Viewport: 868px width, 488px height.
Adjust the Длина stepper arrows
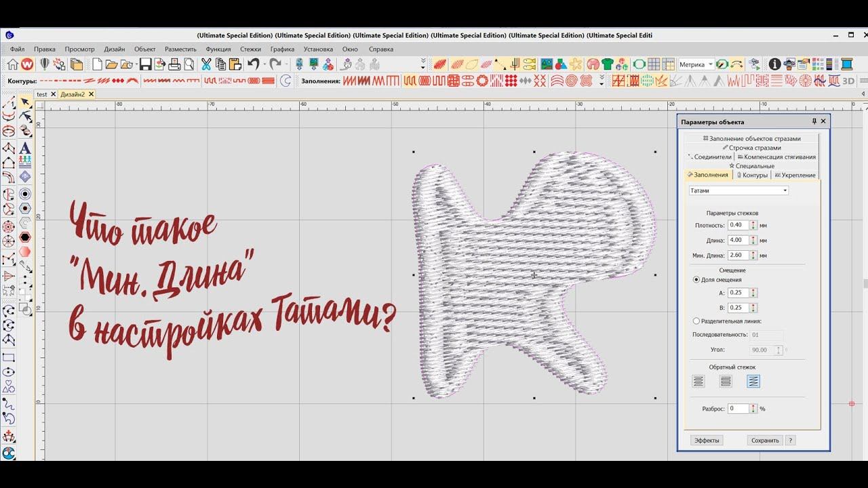[753, 240]
